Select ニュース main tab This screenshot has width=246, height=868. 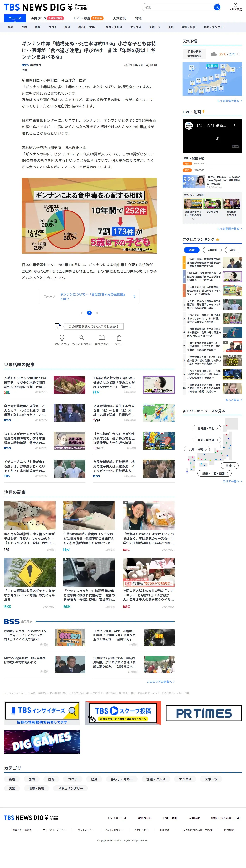tap(15, 18)
